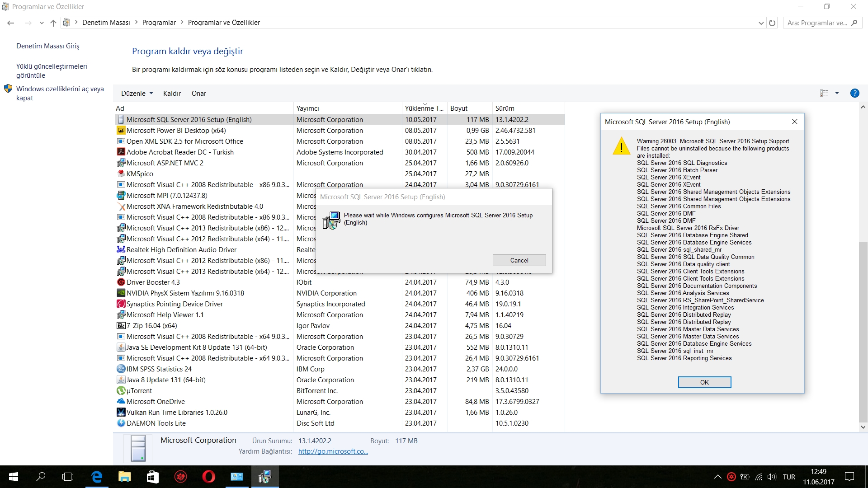Cancel the SQL Server Setup configuration
The image size is (868, 488).
[x=519, y=260]
